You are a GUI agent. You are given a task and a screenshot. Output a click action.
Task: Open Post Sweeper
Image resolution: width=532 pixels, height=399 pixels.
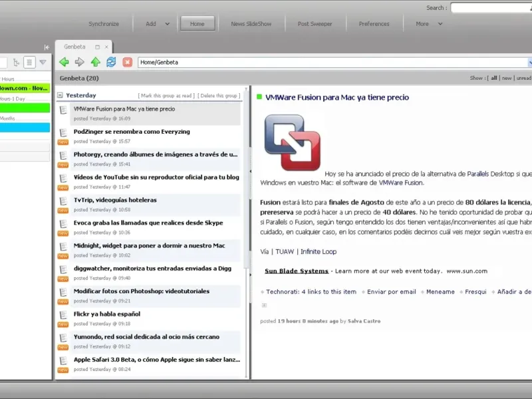(x=315, y=24)
